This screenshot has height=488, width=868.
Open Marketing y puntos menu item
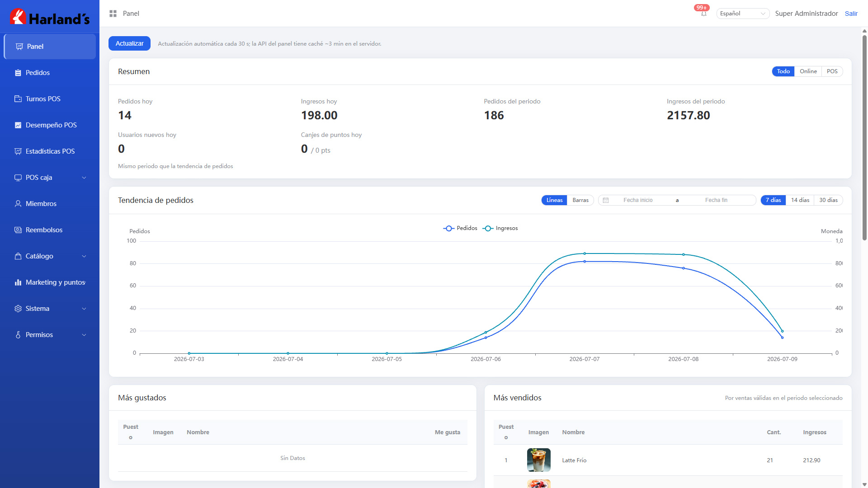pyautogui.click(x=50, y=282)
